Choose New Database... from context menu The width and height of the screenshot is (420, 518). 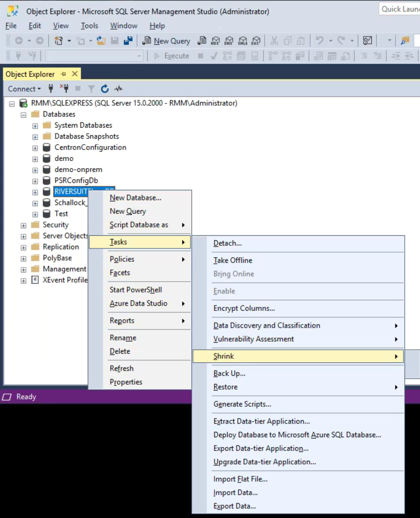(x=140, y=198)
